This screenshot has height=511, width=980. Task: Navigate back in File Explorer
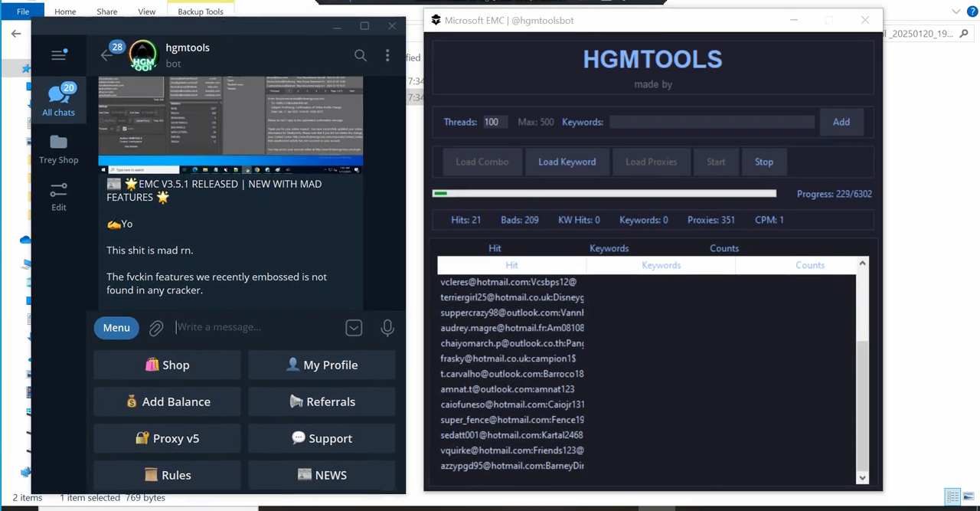pyautogui.click(x=16, y=34)
